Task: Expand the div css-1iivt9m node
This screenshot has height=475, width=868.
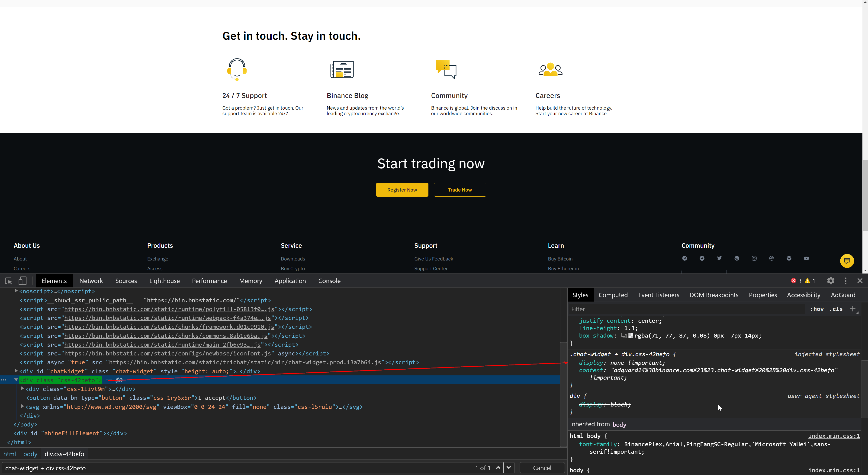Action: click(x=22, y=389)
